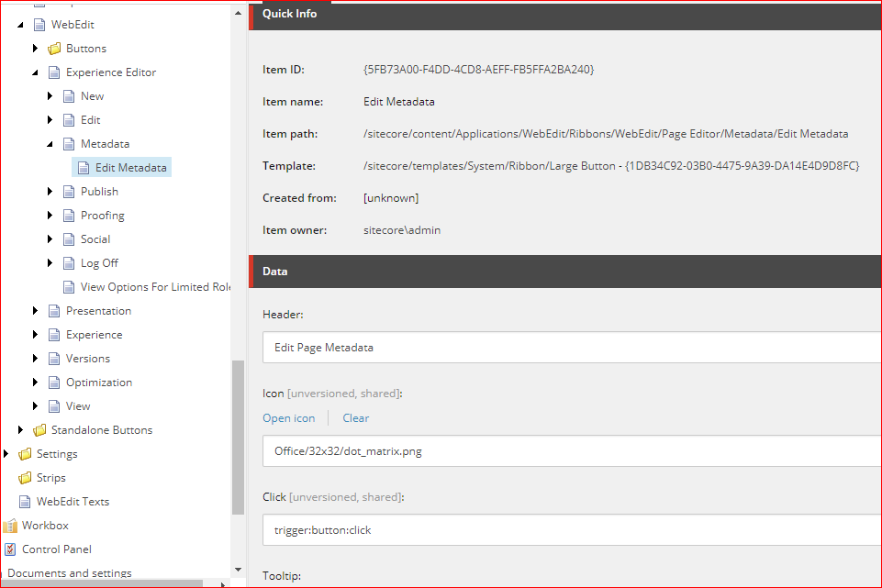Select the Proofing tree item
The image size is (882, 588).
click(x=102, y=216)
